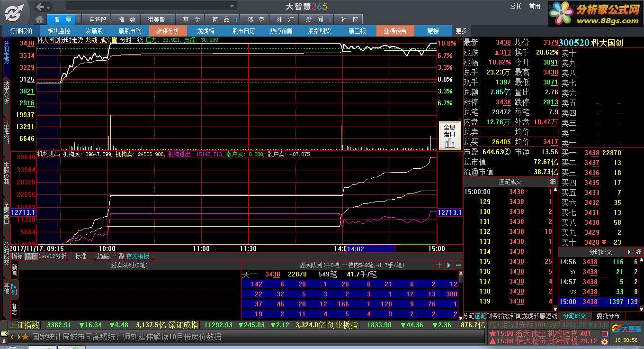This screenshot has width=644, height=349.
Task: Switch to the 基金 tab
Action: click(191, 19)
